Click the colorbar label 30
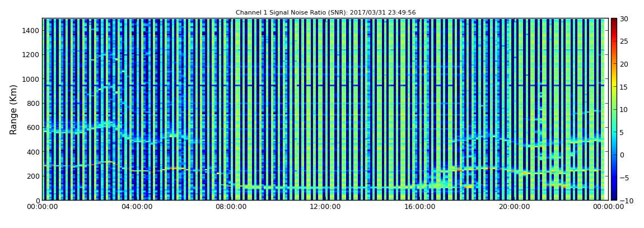The height and width of the screenshot is (228, 644). (624, 18)
